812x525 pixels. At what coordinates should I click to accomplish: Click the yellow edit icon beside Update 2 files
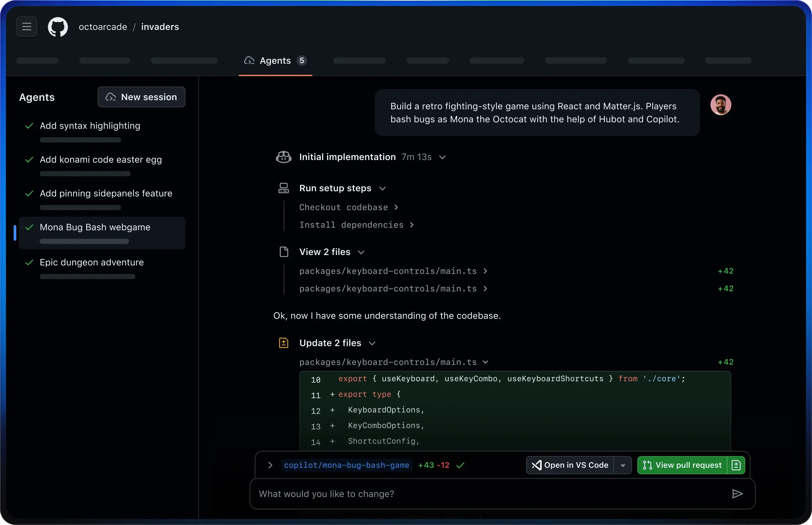tap(284, 343)
